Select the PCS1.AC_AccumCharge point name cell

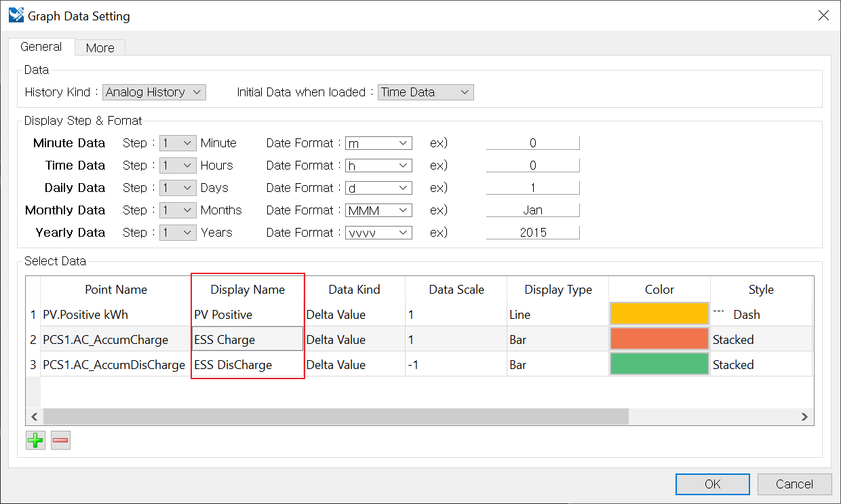[116, 339]
